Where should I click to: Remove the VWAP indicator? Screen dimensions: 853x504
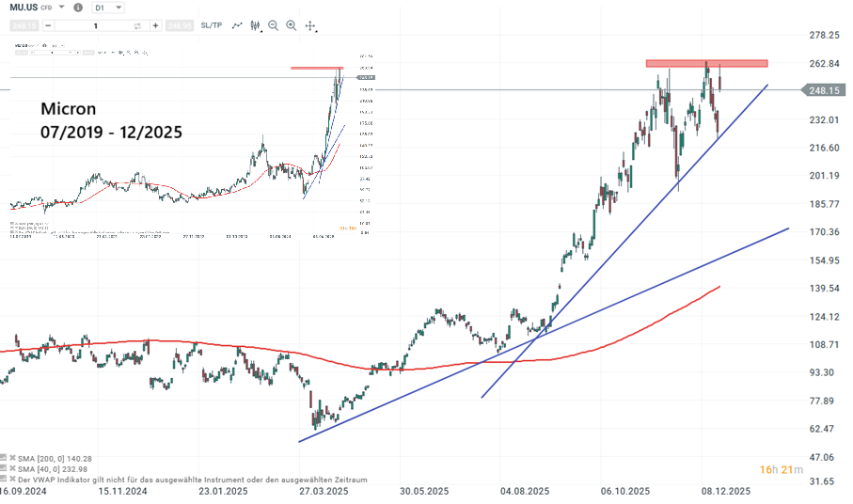tap(14, 480)
